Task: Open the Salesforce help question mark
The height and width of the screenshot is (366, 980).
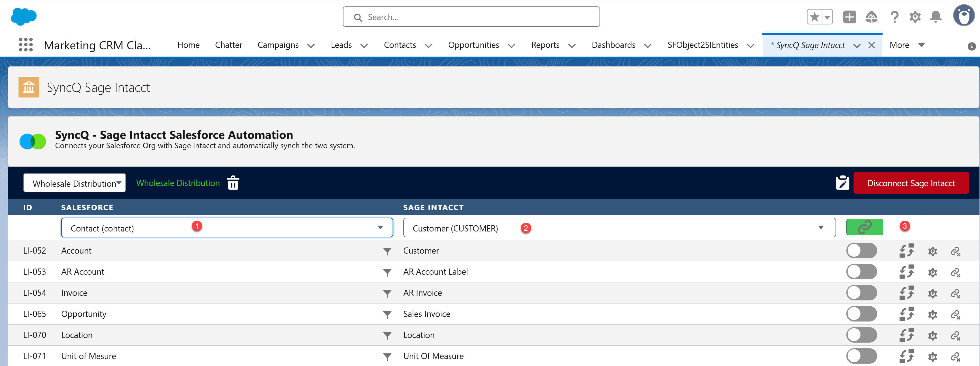Action: pyautogui.click(x=894, y=17)
